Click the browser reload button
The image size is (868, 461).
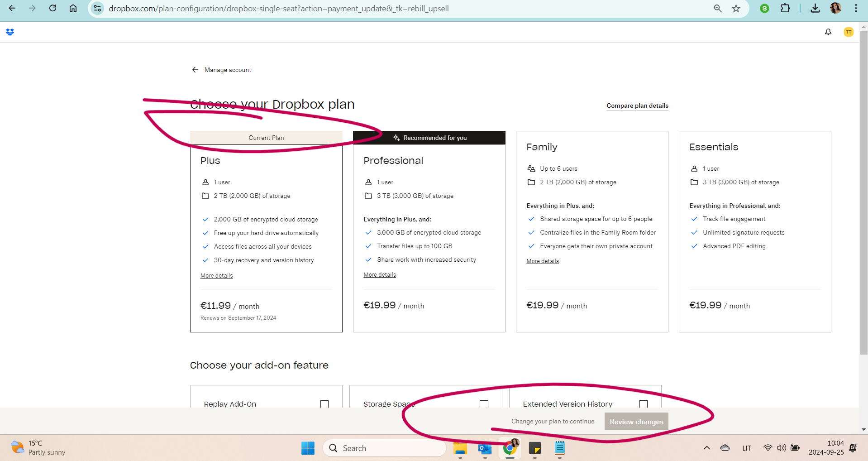53,9
